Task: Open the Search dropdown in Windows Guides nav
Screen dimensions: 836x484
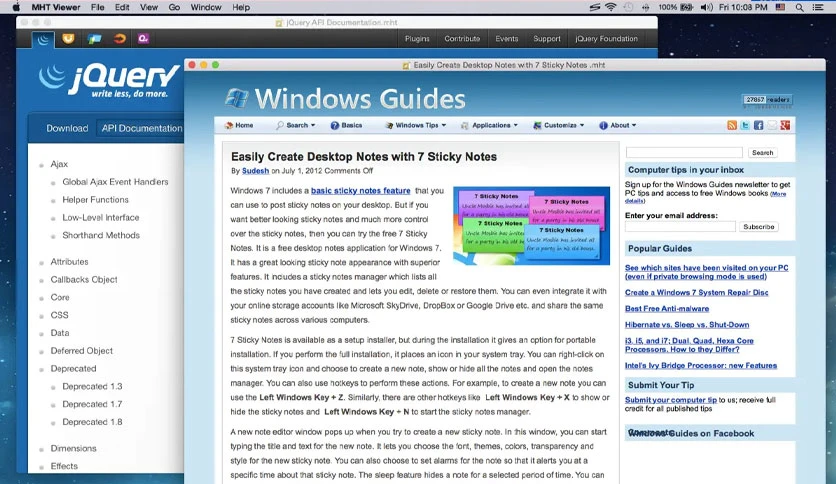Action: pyautogui.click(x=295, y=125)
